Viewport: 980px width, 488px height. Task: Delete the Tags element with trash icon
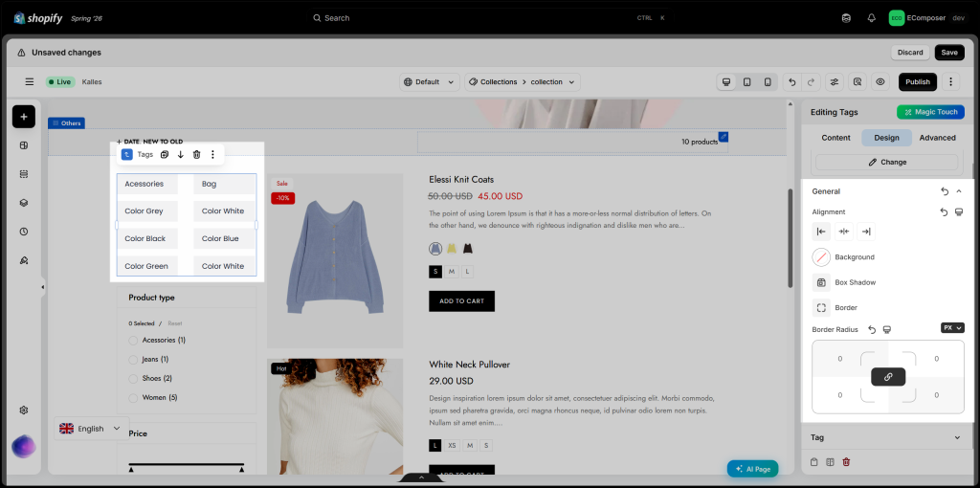(x=196, y=154)
